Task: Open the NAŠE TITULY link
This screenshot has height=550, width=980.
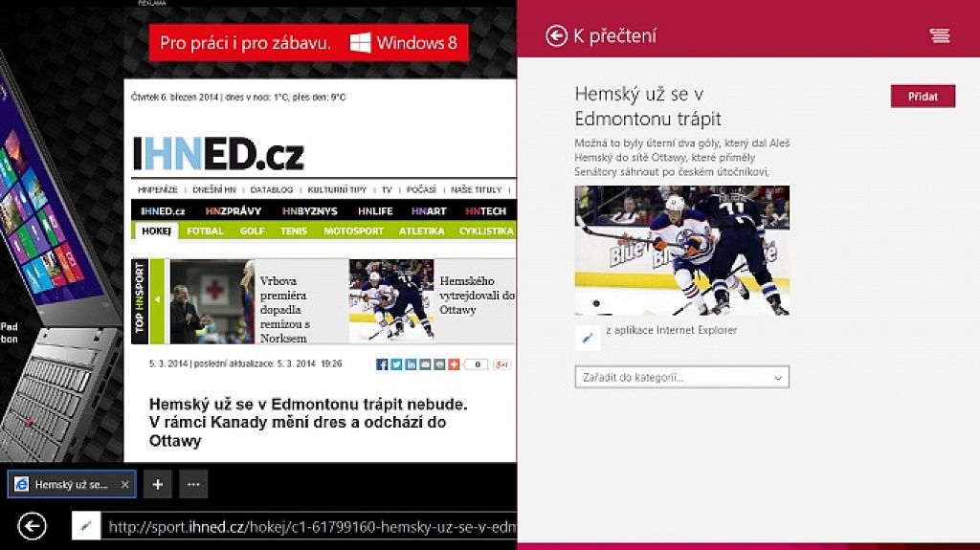Action: 477,189
